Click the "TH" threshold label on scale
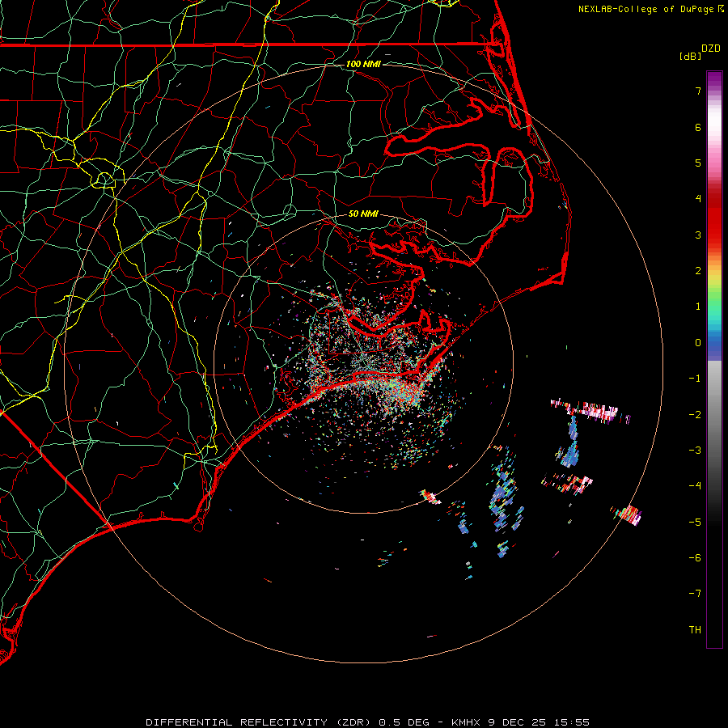 click(x=695, y=630)
